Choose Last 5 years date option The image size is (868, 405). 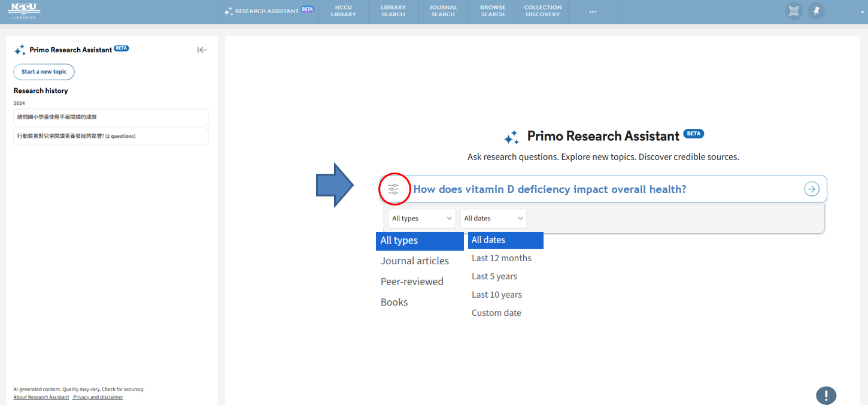tap(494, 276)
